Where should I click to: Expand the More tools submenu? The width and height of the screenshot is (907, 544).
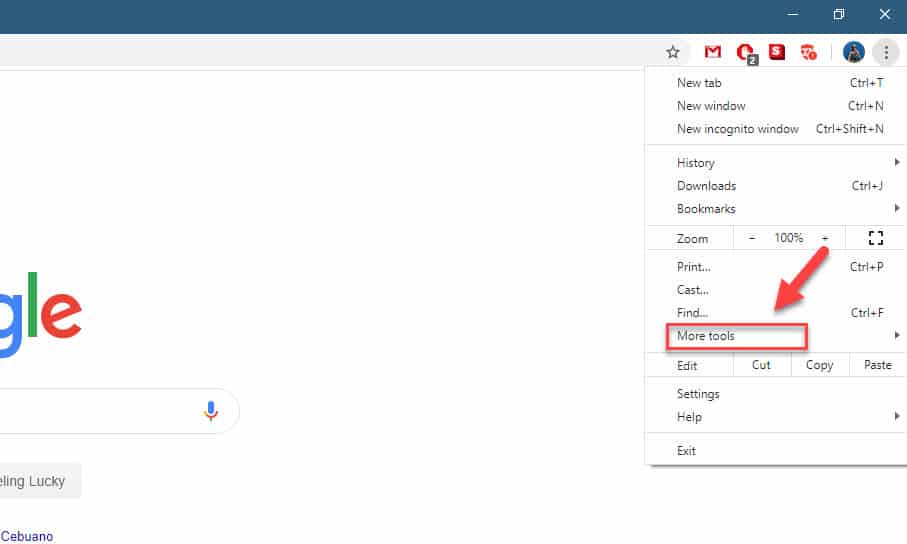tap(776, 336)
